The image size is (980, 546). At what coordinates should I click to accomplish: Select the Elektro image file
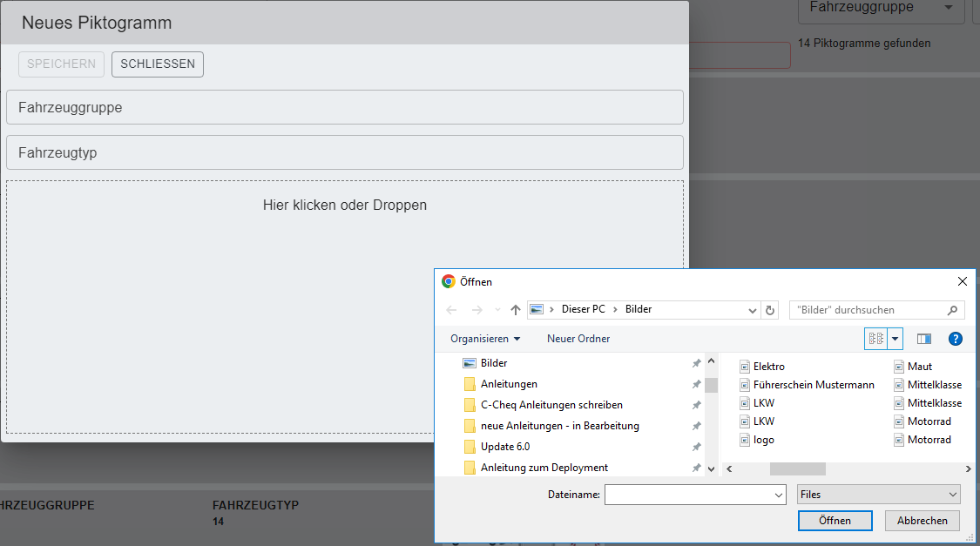(768, 367)
